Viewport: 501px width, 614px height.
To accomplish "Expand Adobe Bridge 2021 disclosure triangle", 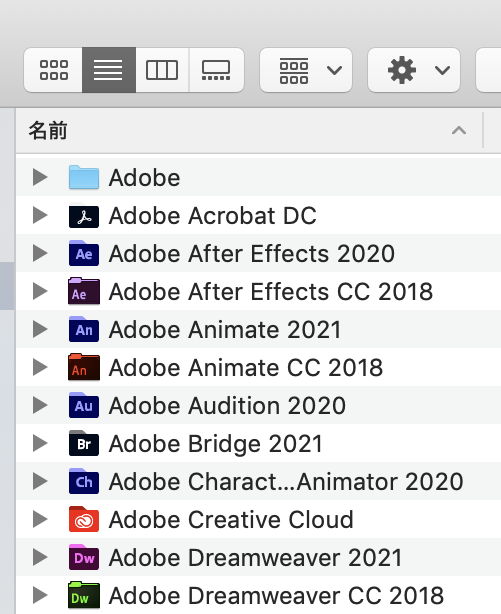I will [x=40, y=443].
